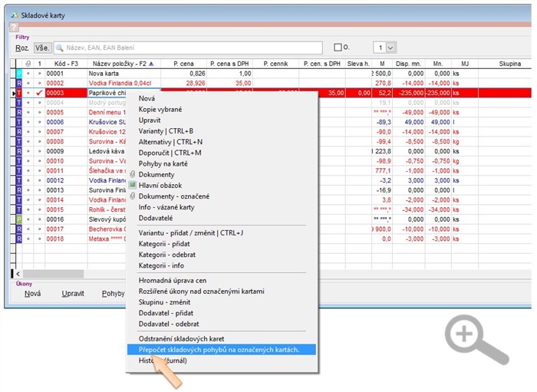Click the Název, EAN, EAN Balení search field
Image resolution: width=537 pixels, height=392 pixels.
(189, 48)
